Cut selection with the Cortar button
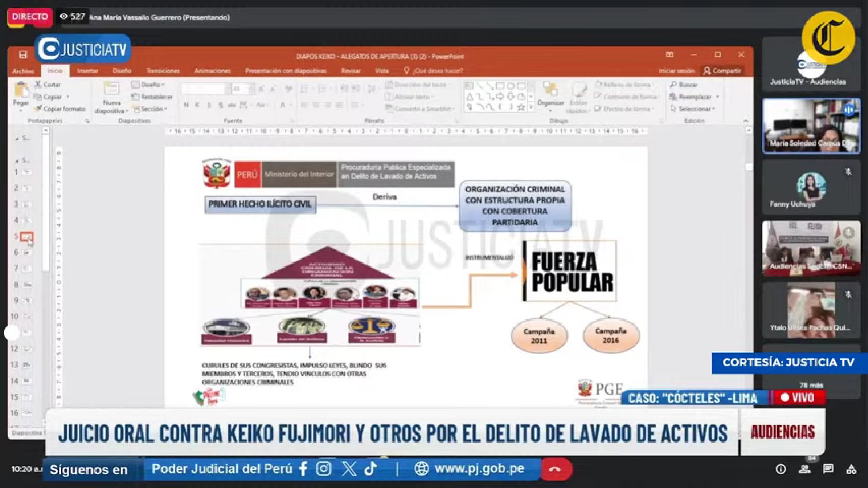This screenshot has height=488, width=868. click(47, 85)
